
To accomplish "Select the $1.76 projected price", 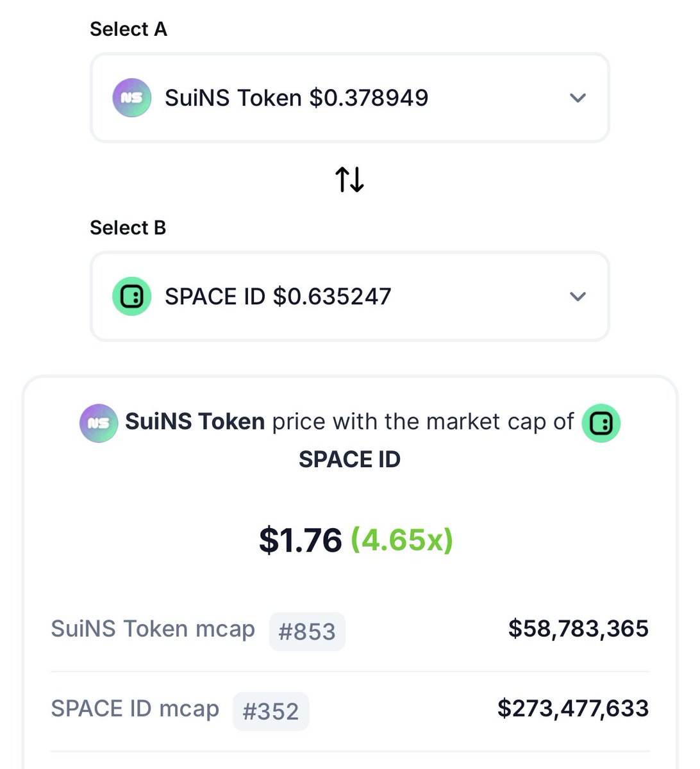I will pyautogui.click(x=301, y=540).
